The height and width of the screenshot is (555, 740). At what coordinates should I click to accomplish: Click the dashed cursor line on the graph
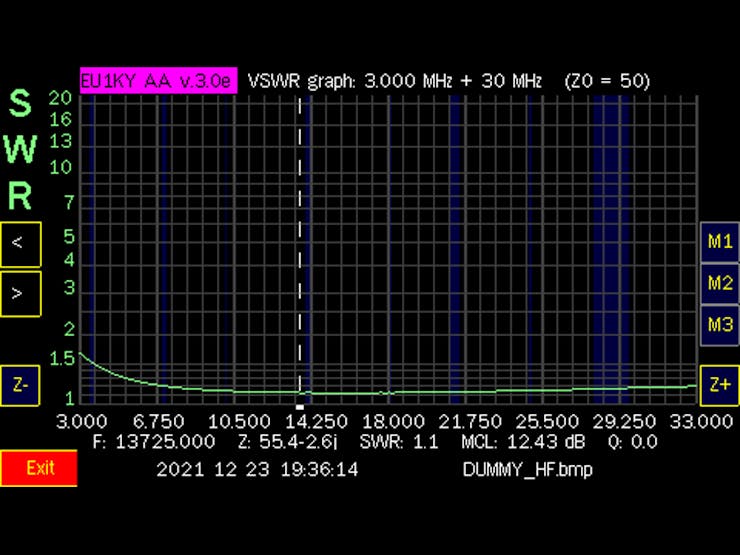pyautogui.click(x=300, y=245)
